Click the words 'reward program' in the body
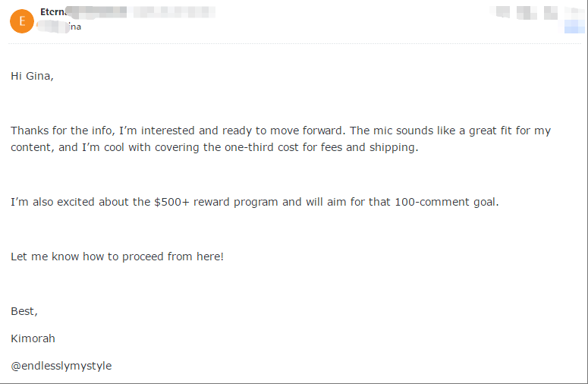Image resolution: width=588 pixels, height=384 pixels. 235,202
